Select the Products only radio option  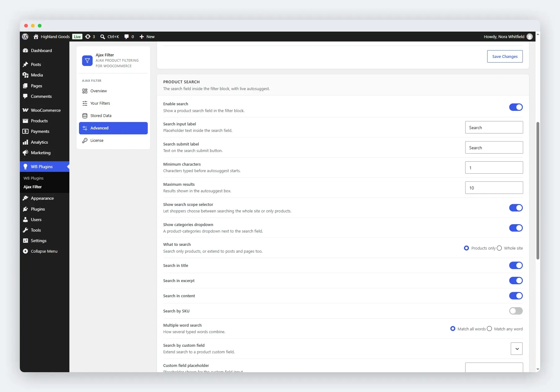tap(466, 248)
